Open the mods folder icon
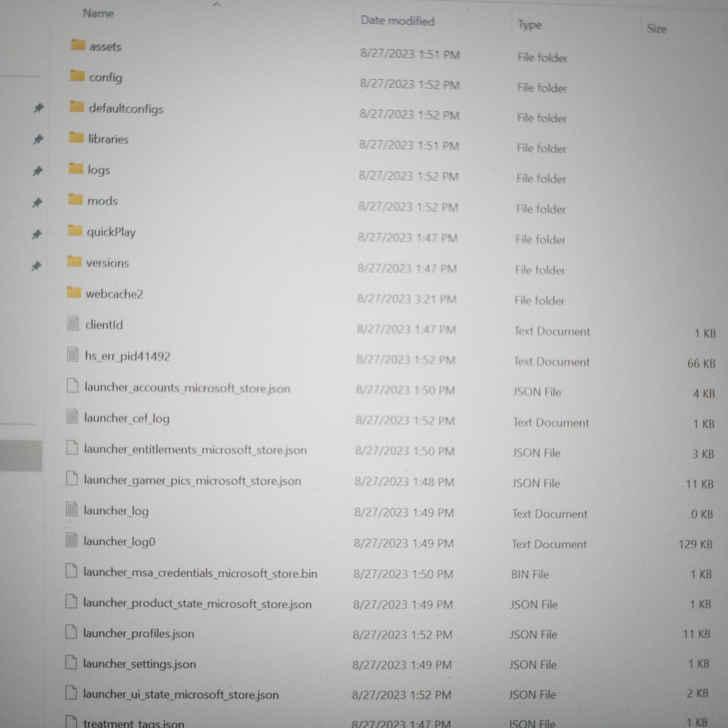Screen dimensions: 728x728 (75, 199)
